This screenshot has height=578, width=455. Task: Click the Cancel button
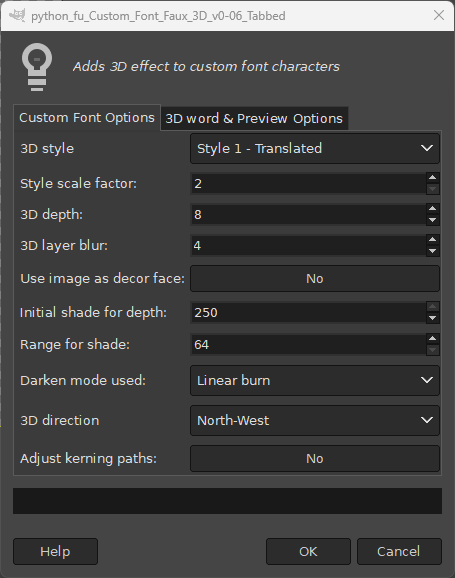coord(399,551)
